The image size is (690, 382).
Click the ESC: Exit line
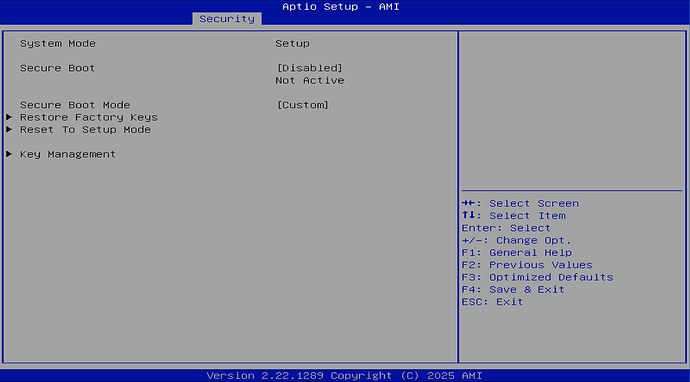coord(492,302)
